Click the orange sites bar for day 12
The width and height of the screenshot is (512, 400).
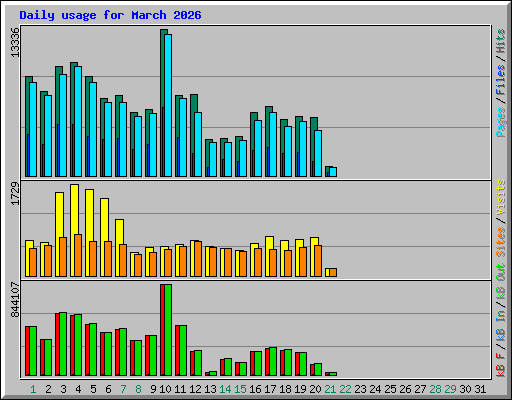pyautogui.click(x=198, y=259)
